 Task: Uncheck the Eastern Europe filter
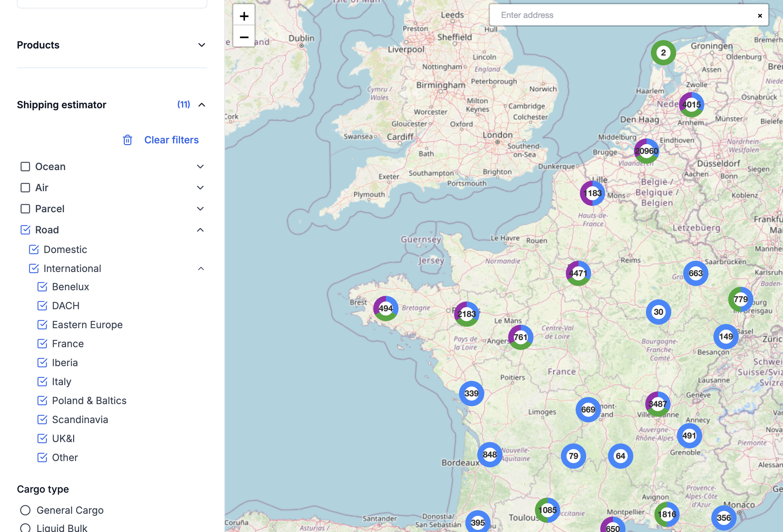42,325
